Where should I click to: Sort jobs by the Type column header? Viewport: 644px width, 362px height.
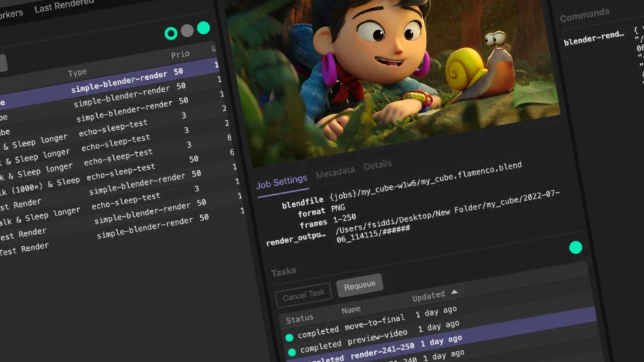(77, 73)
